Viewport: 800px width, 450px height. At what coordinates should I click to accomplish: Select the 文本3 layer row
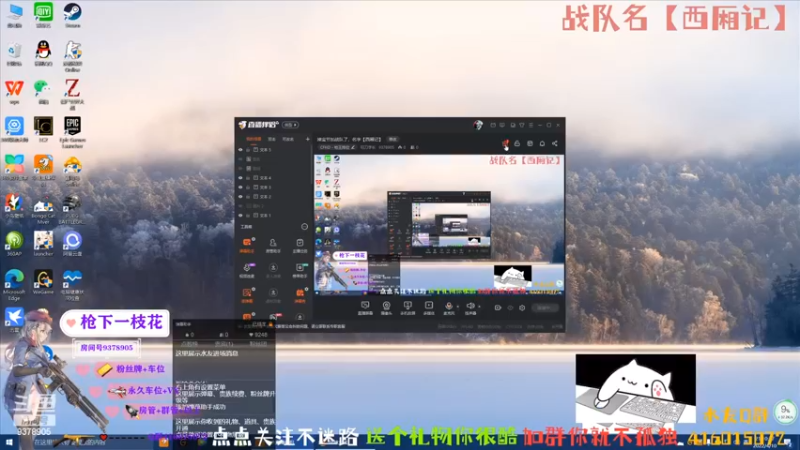(274, 187)
